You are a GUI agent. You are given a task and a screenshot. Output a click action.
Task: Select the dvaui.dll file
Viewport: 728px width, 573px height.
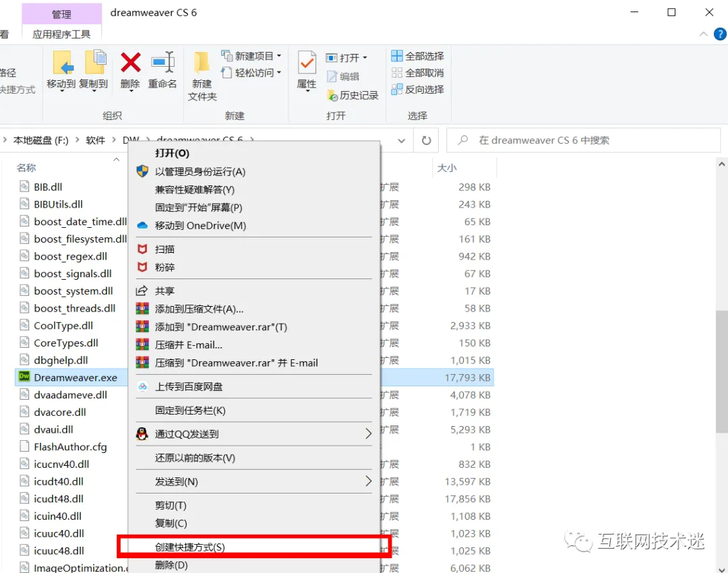click(53, 429)
